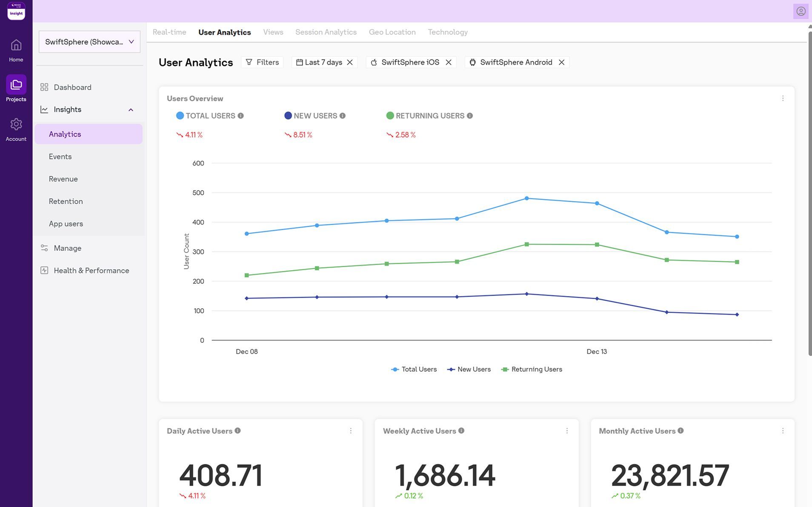812x507 pixels.
Task: Toggle New Users series in chart legend
Action: (x=469, y=369)
